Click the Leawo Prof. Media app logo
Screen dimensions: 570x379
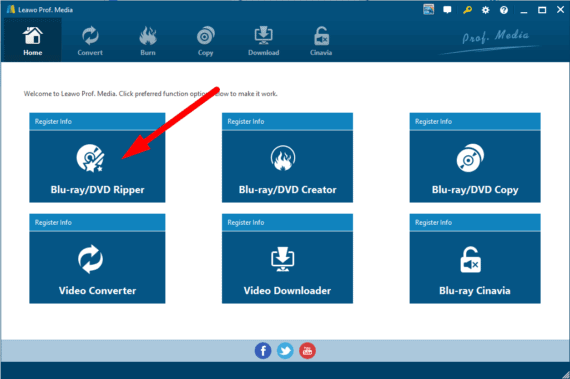pos(11,9)
